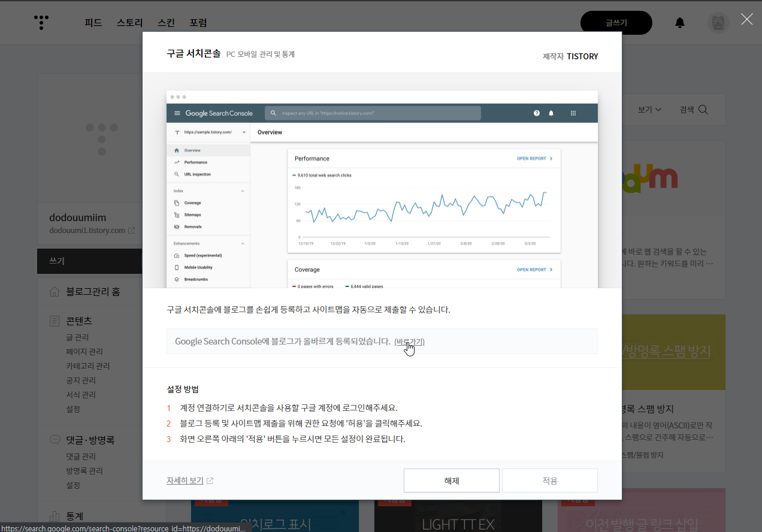
Task: Open 설정 under 콘텐츠
Action: click(73, 409)
